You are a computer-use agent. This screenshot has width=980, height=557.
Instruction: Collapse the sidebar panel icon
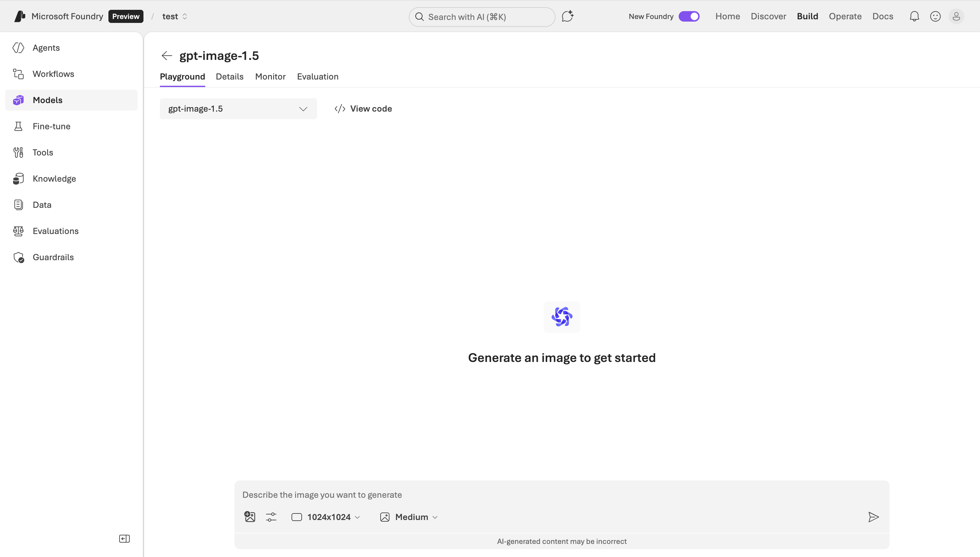click(x=124, y=539)
